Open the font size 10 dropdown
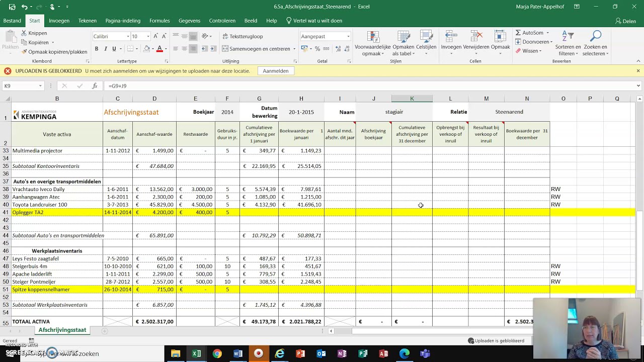The image size is (644, 362). [148, 36]
